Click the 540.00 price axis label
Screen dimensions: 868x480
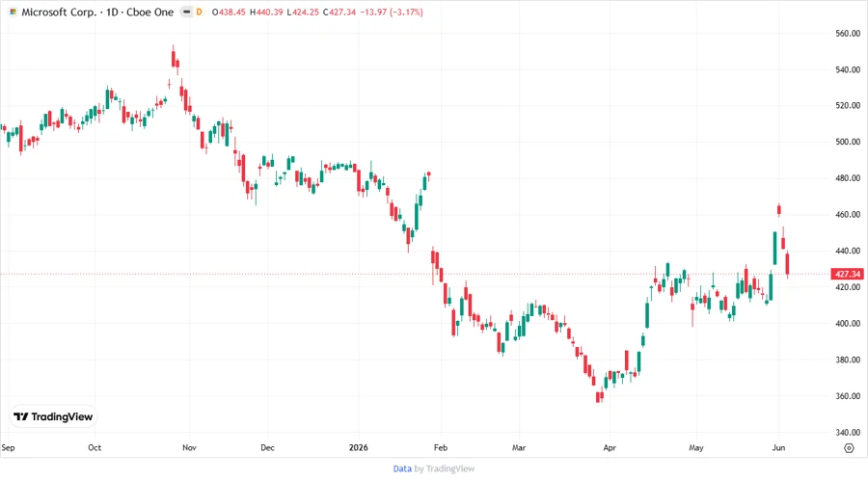[x=848, y=70]
